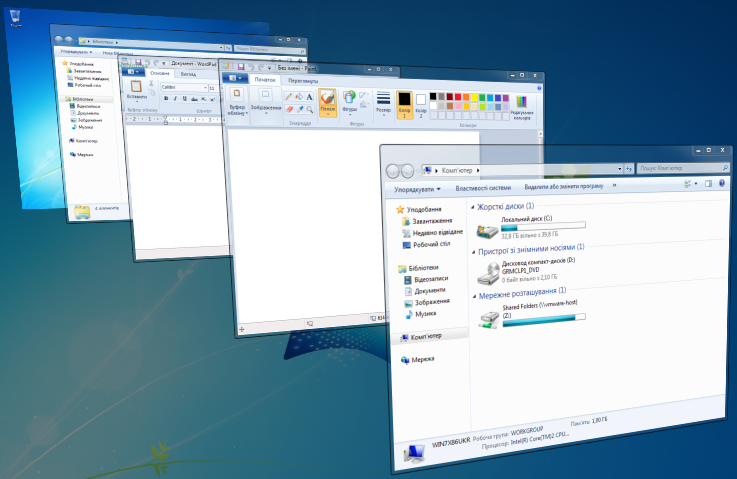Collapse the Жорсткі диски (1) group
The image size is (737, 479).
pos(472,207)
